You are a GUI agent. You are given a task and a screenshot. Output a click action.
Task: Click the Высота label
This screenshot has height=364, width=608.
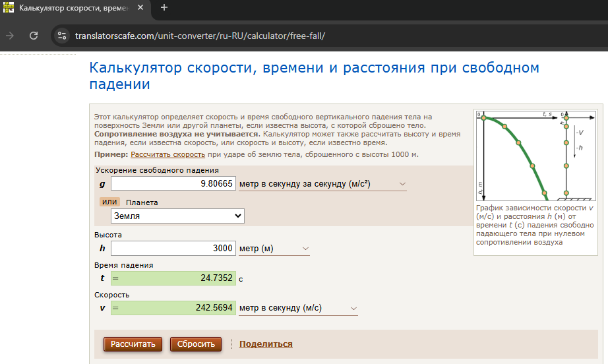[107, 235]
